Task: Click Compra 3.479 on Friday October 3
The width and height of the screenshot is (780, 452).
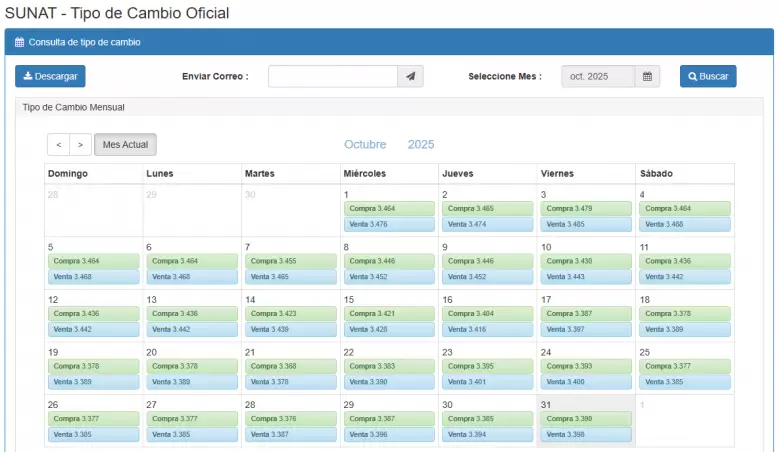Action: pos(586,209)
